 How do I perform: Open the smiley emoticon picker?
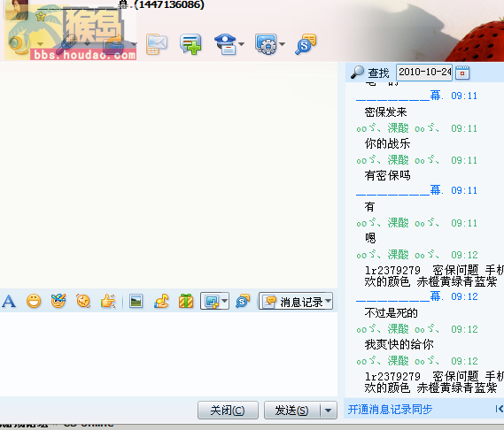tap(34, 302)
